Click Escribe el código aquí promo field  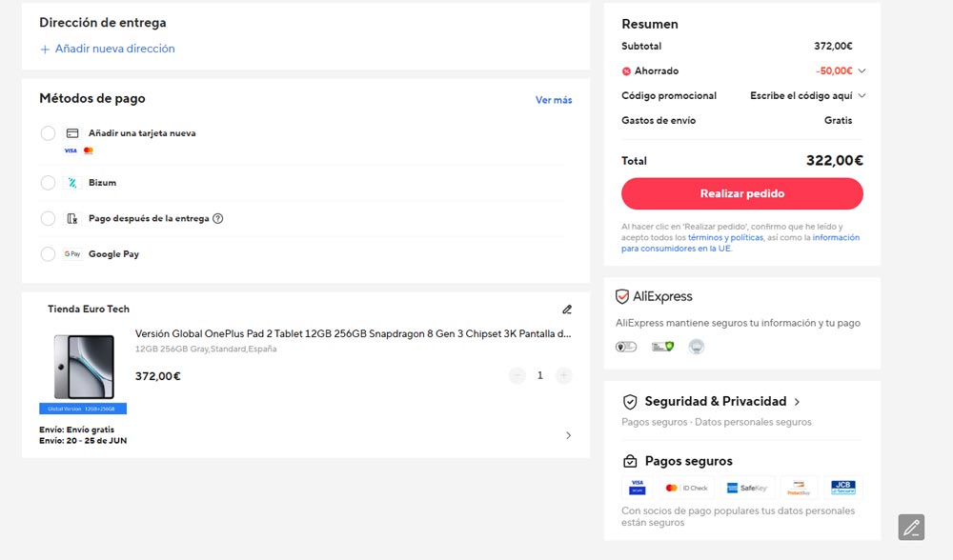[x=801, y=96]
